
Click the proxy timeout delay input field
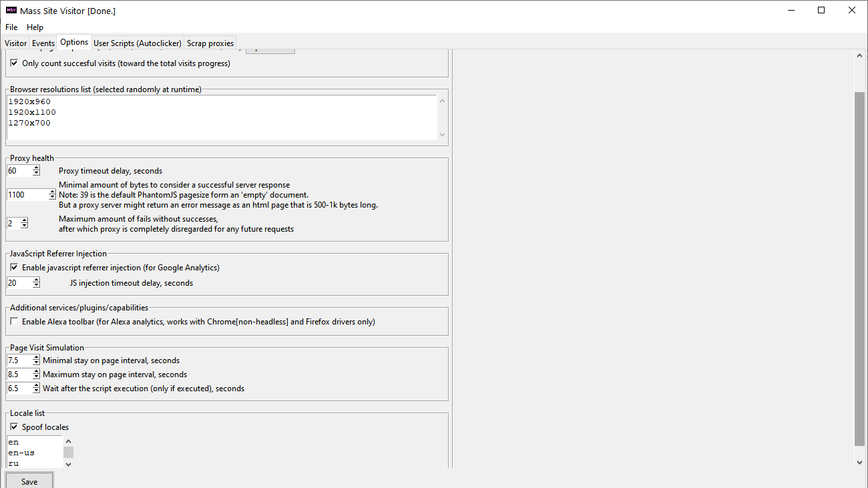coord(19,171)
